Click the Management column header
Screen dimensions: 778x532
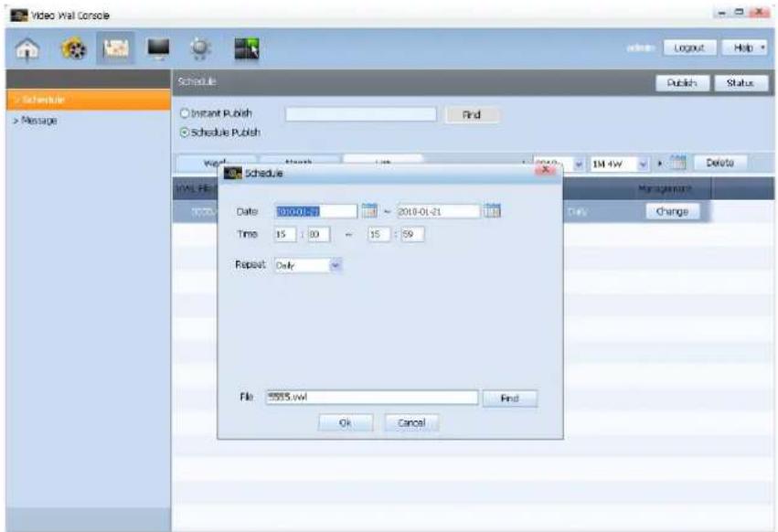pos(665,188)
